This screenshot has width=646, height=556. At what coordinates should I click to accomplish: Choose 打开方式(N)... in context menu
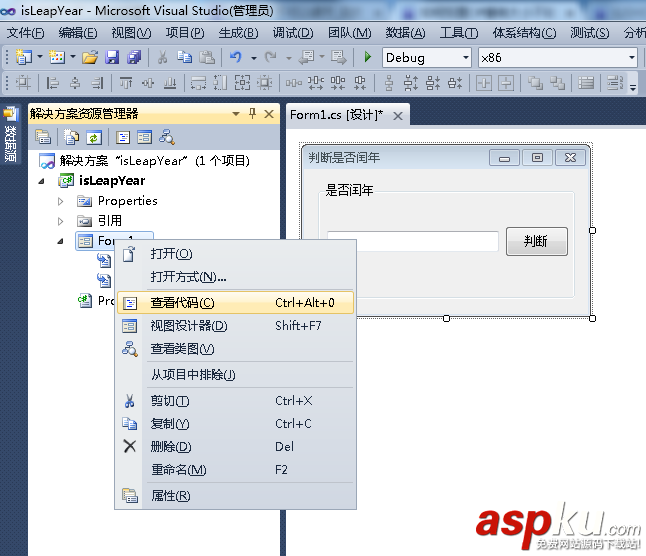coord(235,277)
